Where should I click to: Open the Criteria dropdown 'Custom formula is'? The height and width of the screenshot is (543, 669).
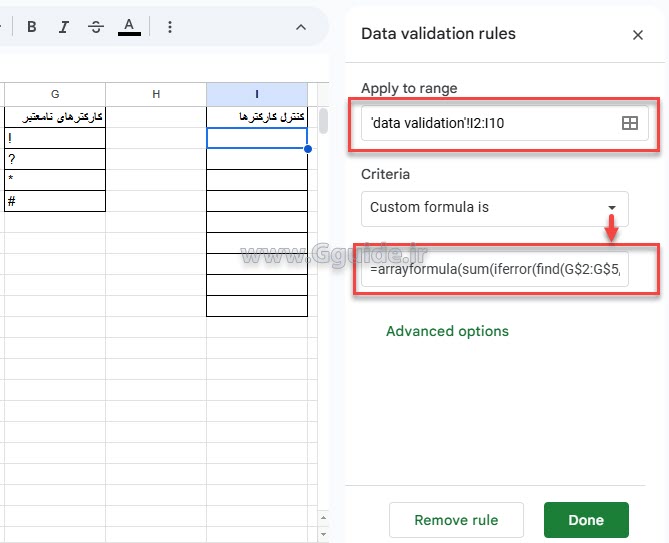pos(494,208)
